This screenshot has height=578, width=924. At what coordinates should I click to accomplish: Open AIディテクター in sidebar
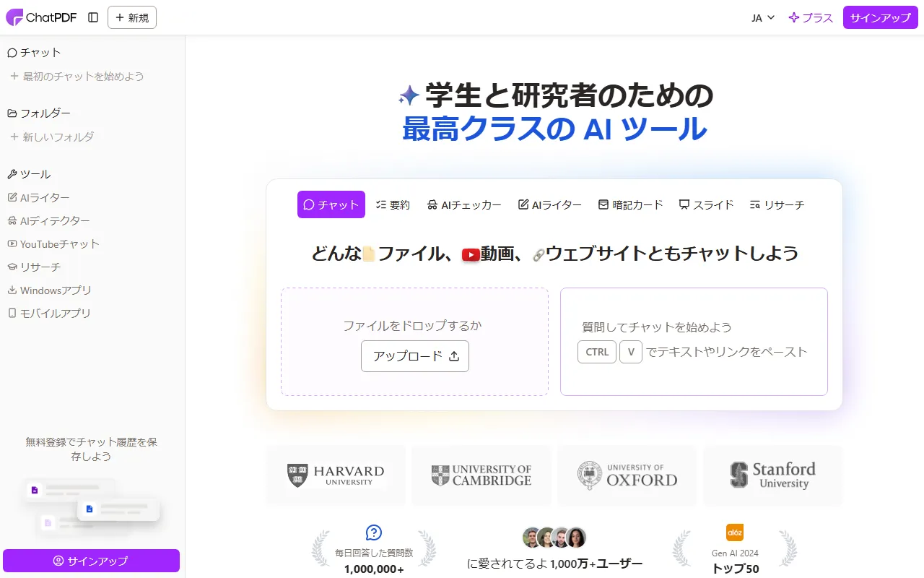(x=49, y=220)
